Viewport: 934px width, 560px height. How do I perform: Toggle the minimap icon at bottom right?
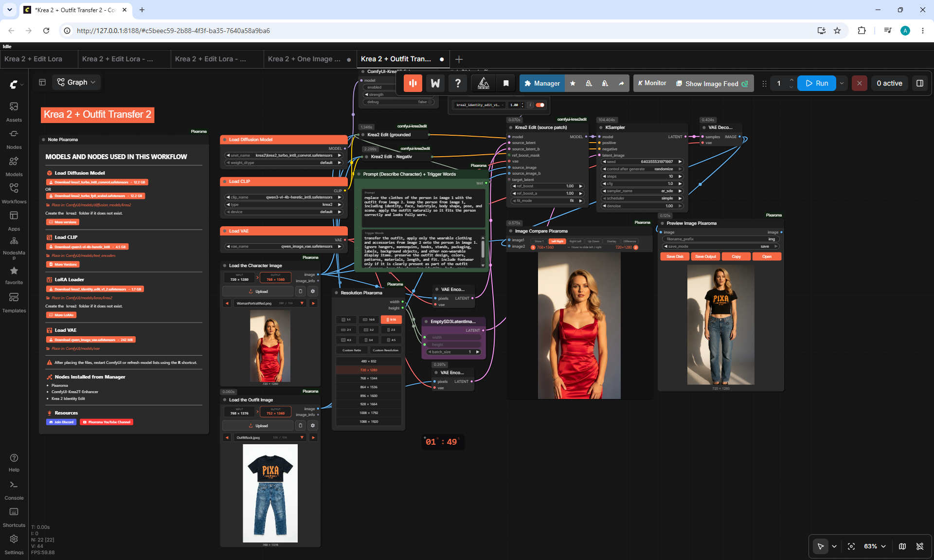(902, 546)
